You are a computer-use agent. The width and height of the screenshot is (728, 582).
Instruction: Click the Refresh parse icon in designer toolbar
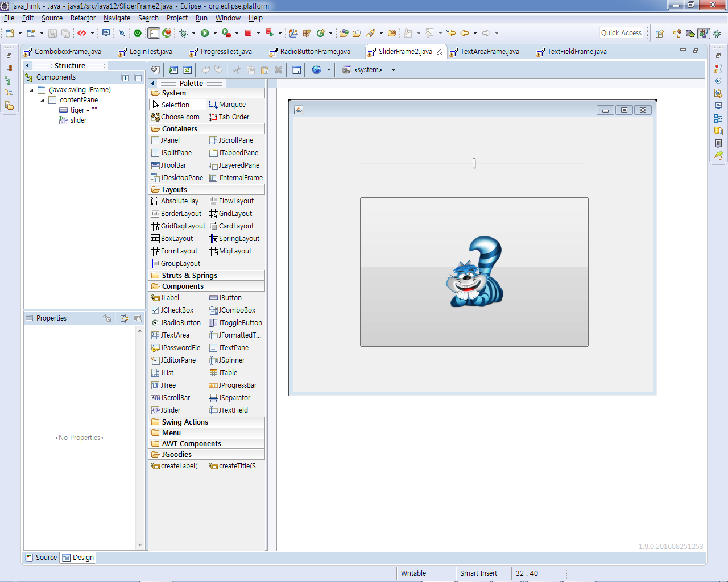[x=187, y=70]
